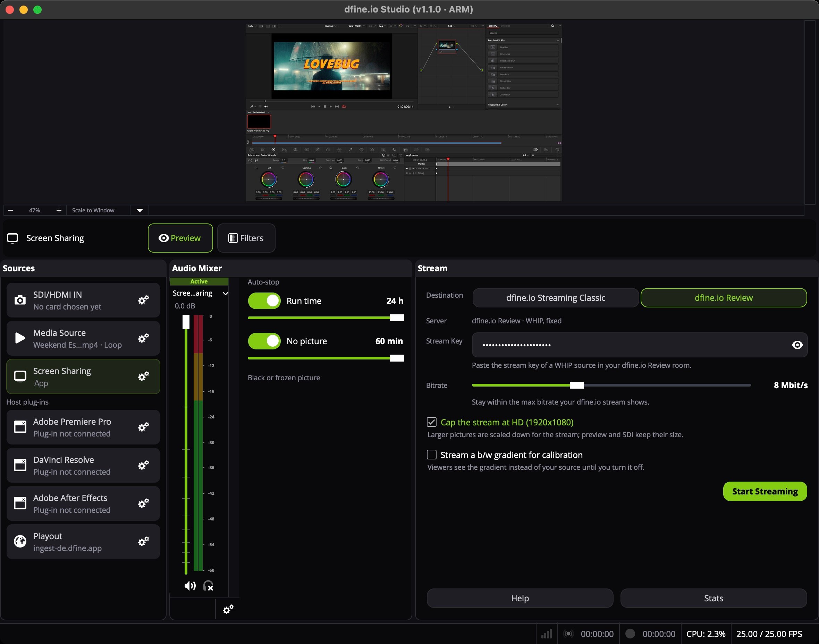
Task: Expand the Scree...aring audio source dropdown
Action: tap(225, 293)
